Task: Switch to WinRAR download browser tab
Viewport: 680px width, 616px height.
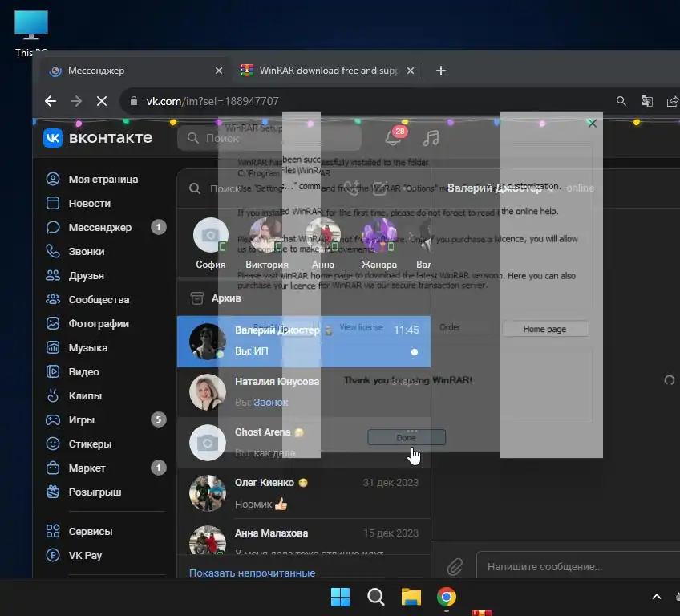Action: 326,71
